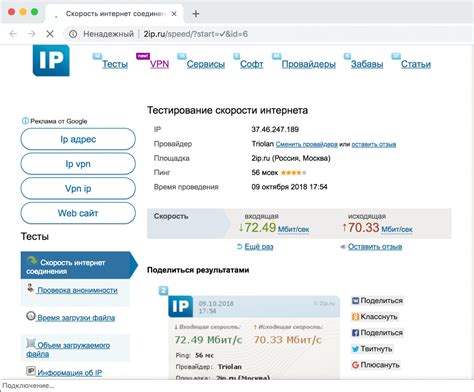Open the Софт menu
474x392 pixels.
(x=252, y=64)
